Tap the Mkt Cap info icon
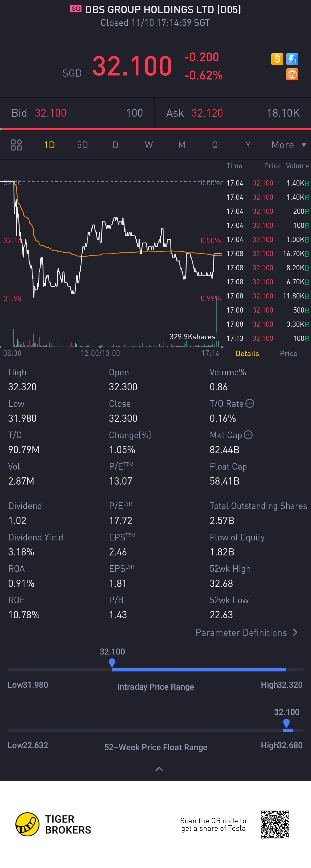 pyautogui.click(x=248, y=435)
